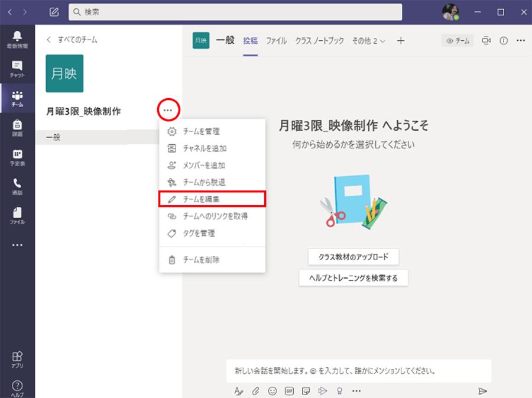Screen dimensions: 532x398
Task: Open the Calendar in the sidebar
Action: pos(17,157)
